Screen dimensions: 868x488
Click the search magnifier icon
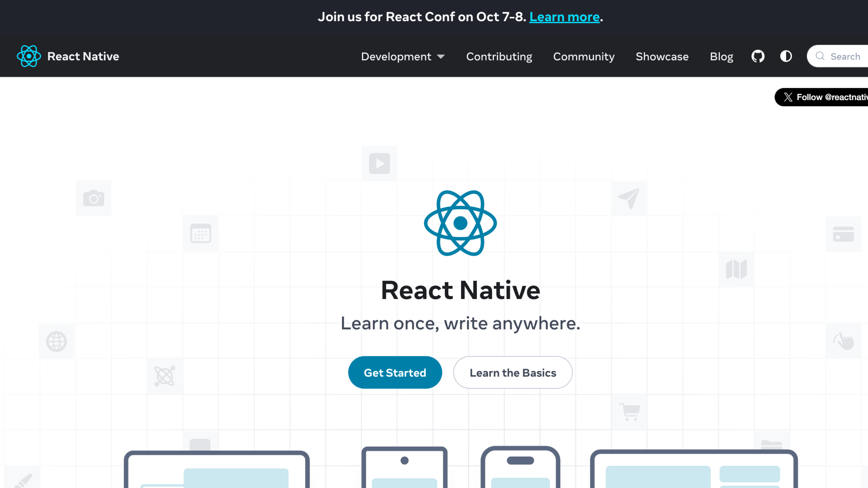coord(820,56)
